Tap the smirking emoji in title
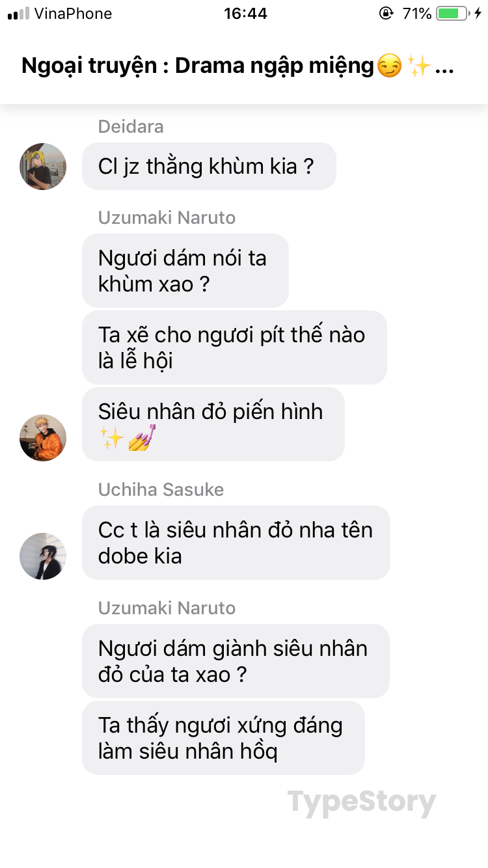This screenshot has width=488, height=868. tap(389, 66)
